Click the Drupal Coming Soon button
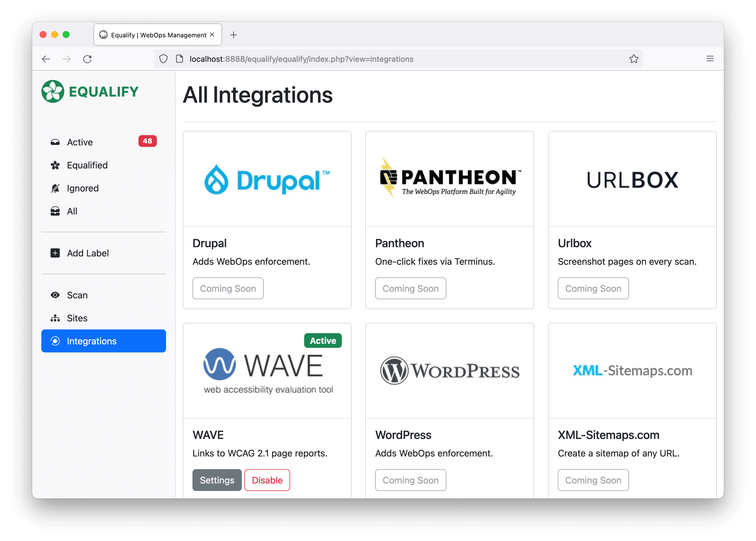 point(228,289)
